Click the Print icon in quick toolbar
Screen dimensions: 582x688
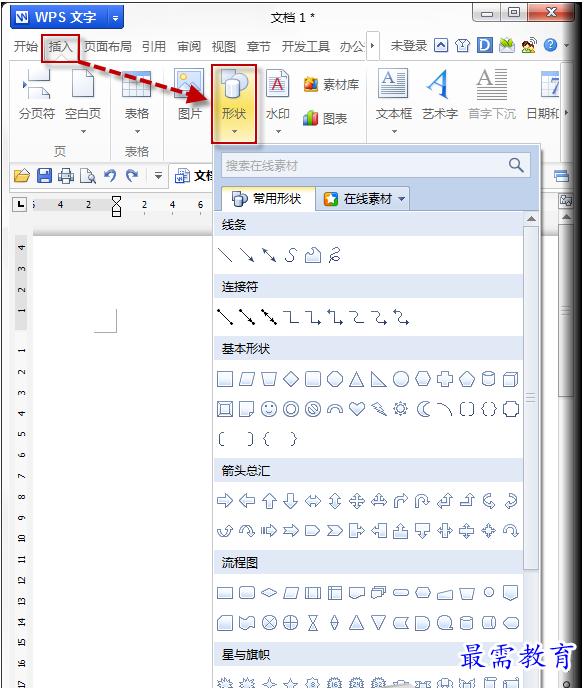tap(66, 176)
